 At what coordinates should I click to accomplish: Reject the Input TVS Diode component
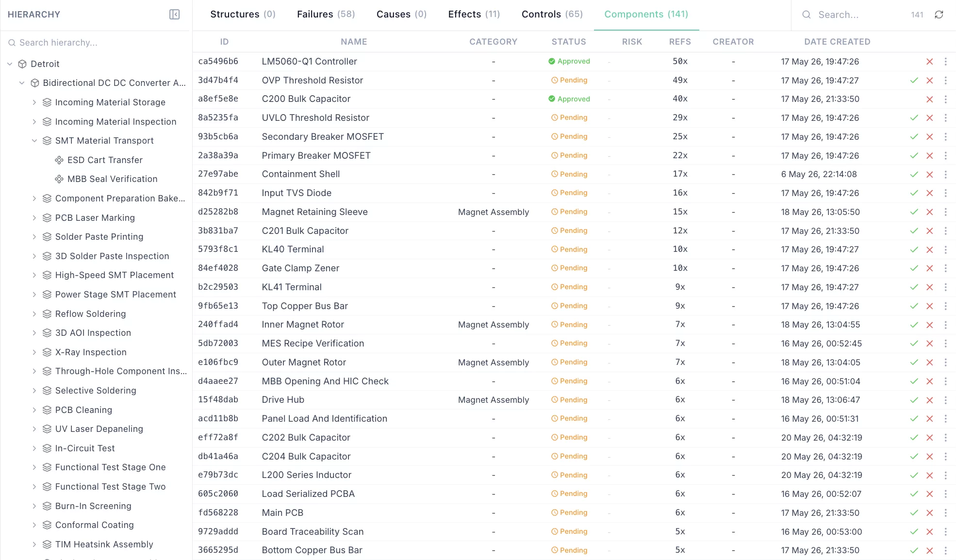pos(930,193)
